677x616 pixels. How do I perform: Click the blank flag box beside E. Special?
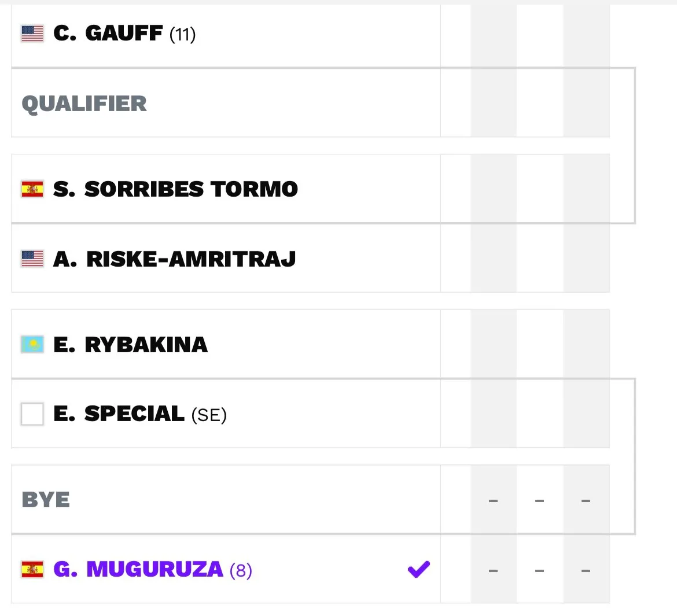(32, 414)
